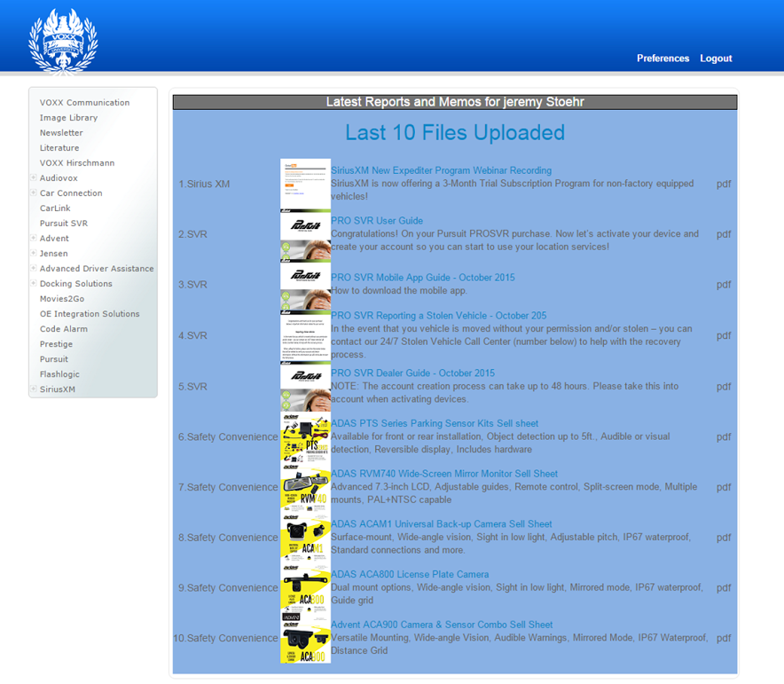Click the PTS parking sensor kit thumbnail
Viewport: 784px width, 684px height.
pos(305,437)
